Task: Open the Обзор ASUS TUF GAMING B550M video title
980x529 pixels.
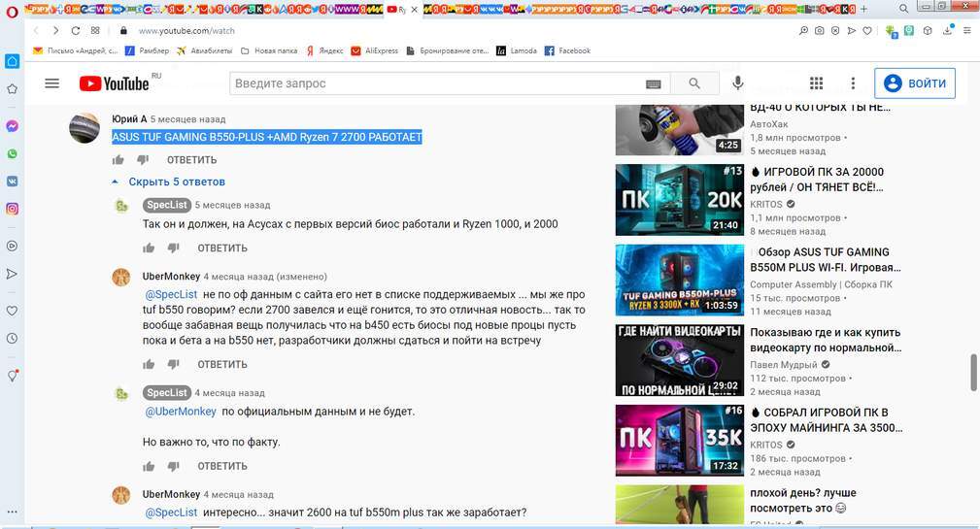Action: (x=826, y=260)
